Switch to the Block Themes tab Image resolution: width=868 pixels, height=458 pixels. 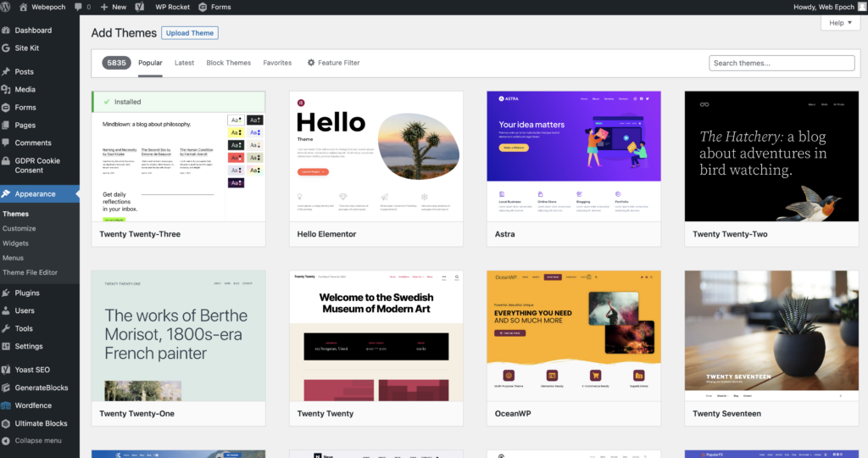click(229, 63)
